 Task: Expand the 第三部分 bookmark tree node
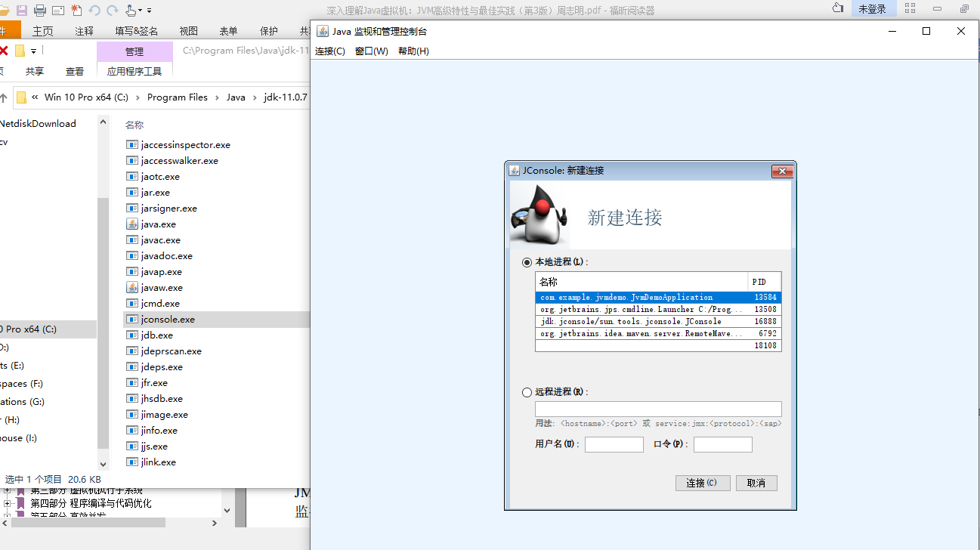coord(8,490)
